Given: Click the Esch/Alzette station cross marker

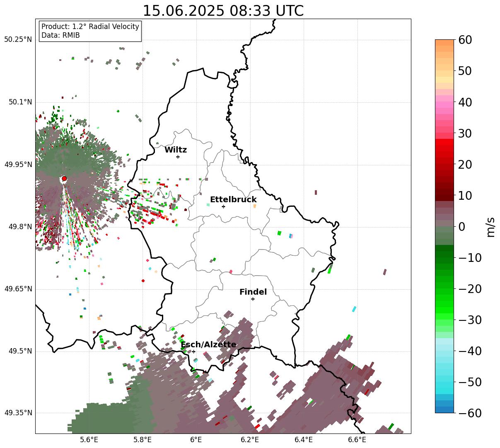Looking at the screenshot, I should (193, 351).
